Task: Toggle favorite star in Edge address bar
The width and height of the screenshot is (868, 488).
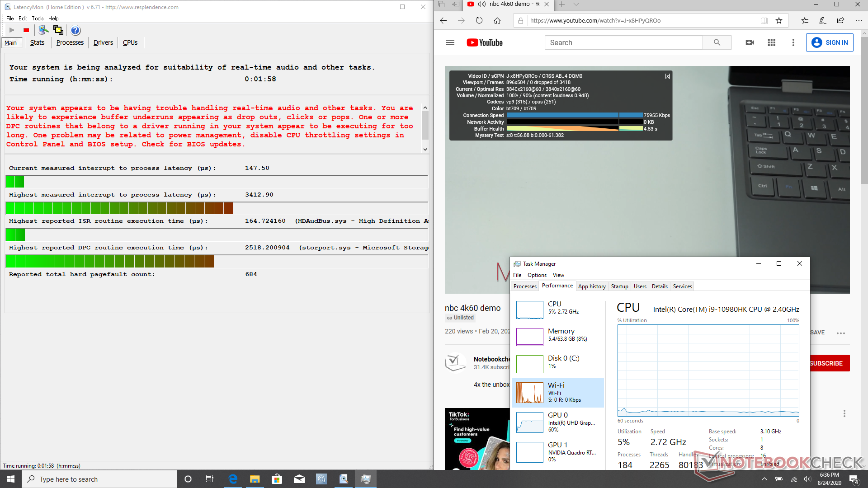Action: 778,20
